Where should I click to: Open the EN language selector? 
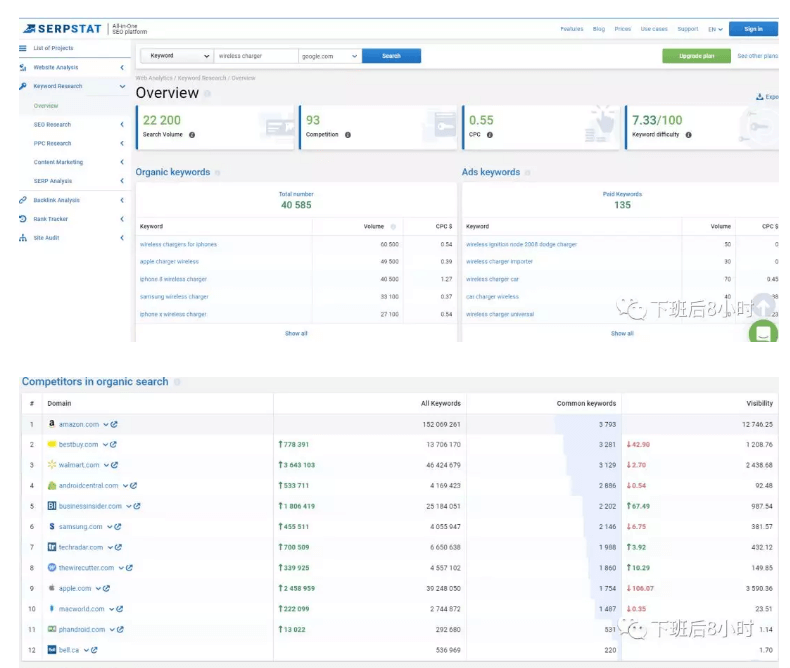[x=714, y=29]
